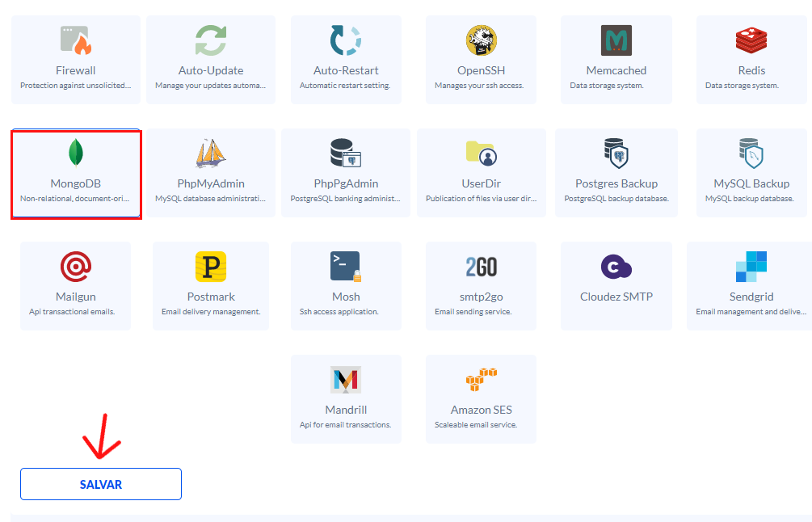Click the Mailgun red at-sign icon

point(76,266)
